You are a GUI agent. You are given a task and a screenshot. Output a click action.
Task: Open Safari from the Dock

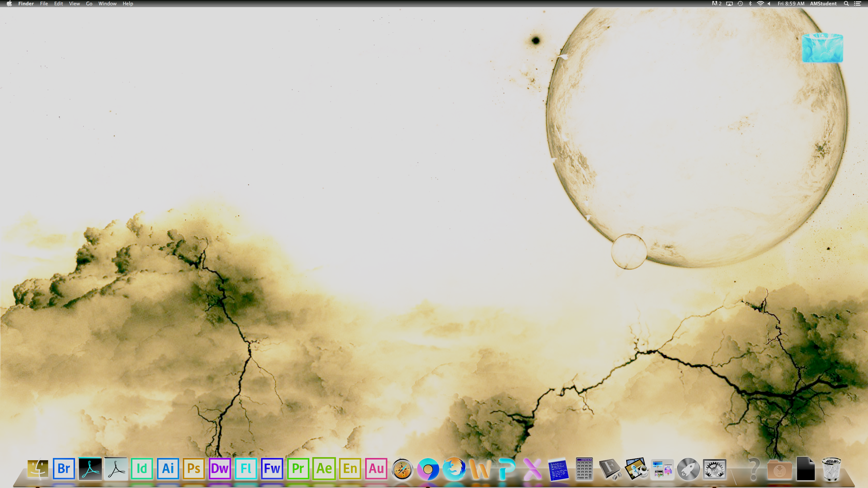pos(402,469)
